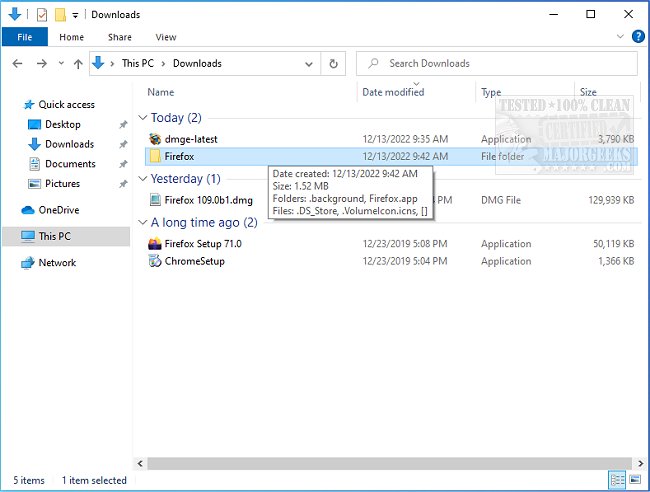
Task: Select the Firefox folder name
Action: [x=179, y=157]
